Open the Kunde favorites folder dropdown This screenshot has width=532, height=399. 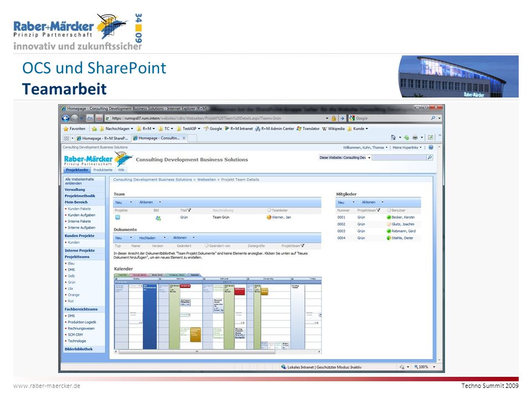click(x=358, y=129)
